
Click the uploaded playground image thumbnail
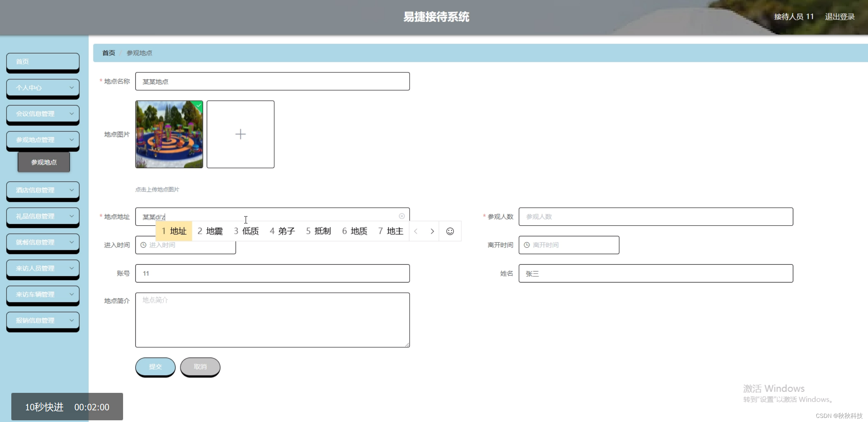[169, 134]
